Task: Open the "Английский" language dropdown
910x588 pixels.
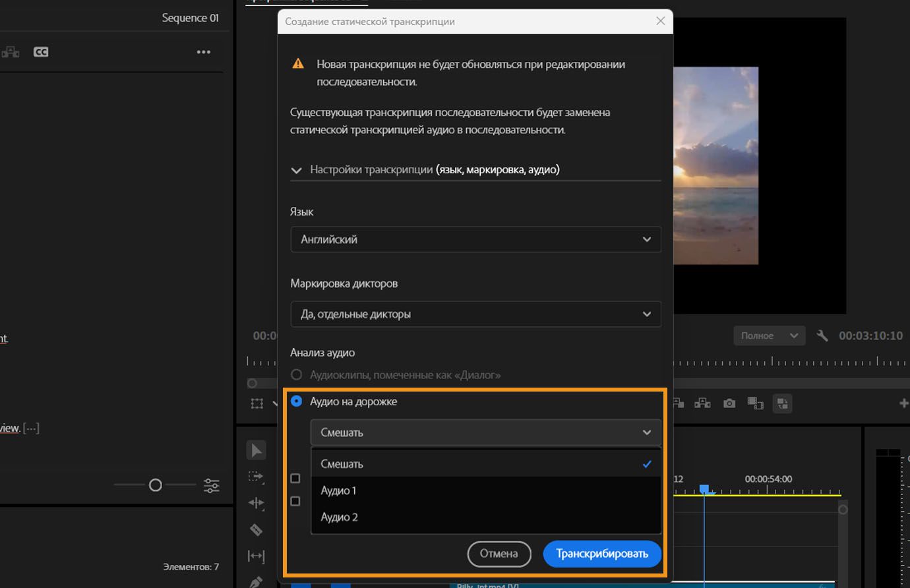Action: click(x=475, y=239)
